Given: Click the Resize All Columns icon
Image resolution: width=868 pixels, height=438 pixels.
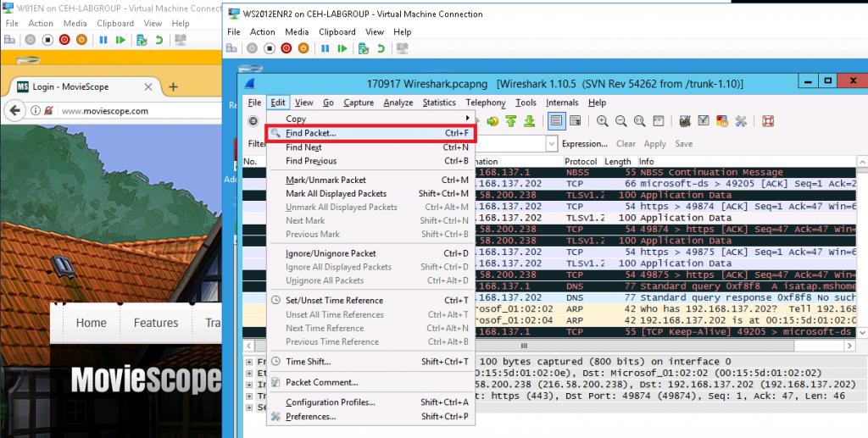Looking at the screenshot, I should 658,121.
